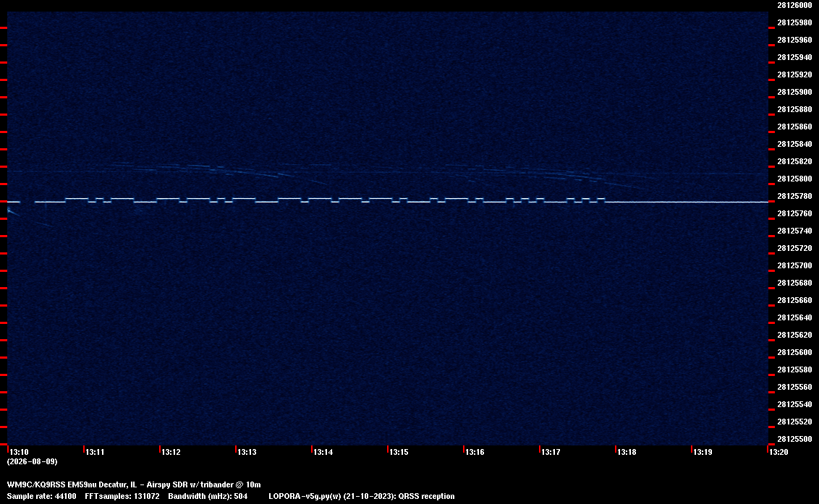Viewport: 819px width, 504px height.
Task: Click the (2026-08-09) date text
Action: 33,461
